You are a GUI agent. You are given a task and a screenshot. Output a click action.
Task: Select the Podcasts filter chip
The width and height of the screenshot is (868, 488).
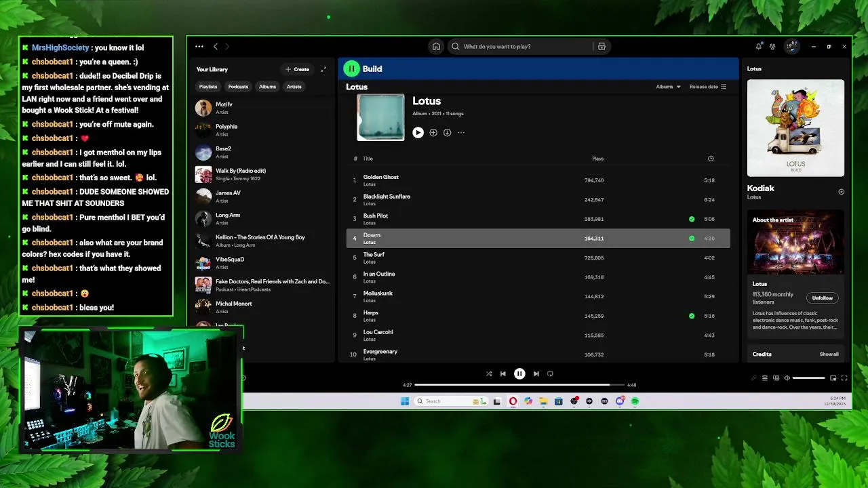tap(238, 87)
